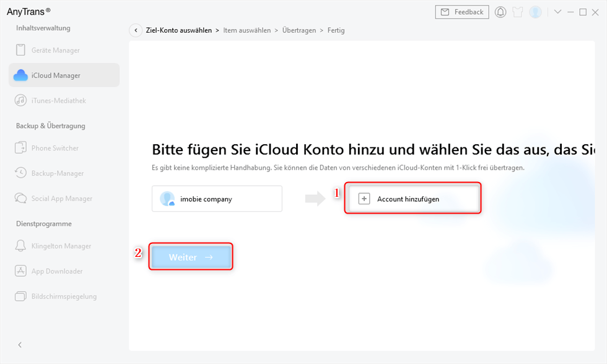The image size is (607, 364).
Task: Open notifications bell in title bar
Action: tap(500, 12)
